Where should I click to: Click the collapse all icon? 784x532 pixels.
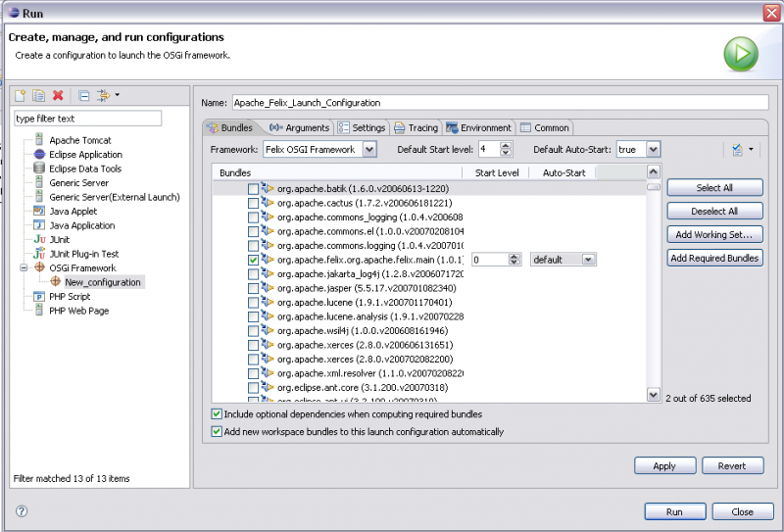[84, 95]
